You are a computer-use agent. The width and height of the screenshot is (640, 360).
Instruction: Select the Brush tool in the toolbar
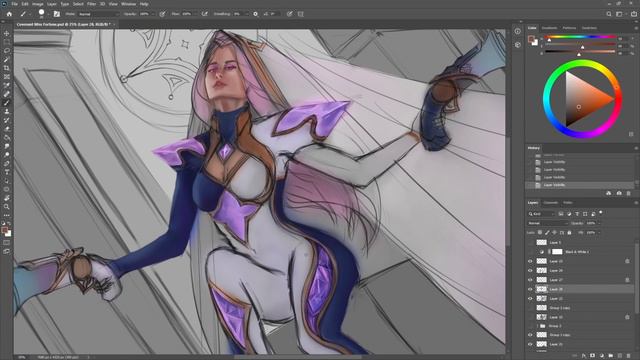click(x=7, y=103)
